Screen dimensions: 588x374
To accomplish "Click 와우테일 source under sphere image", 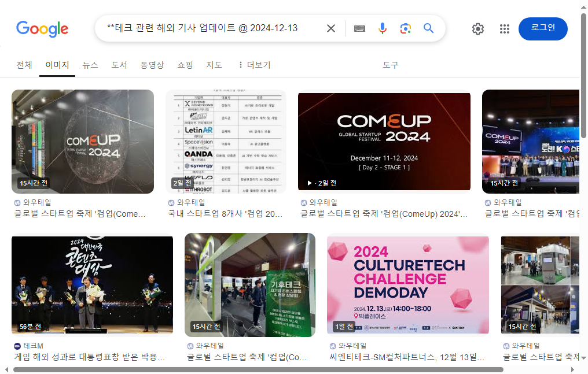I will (37, 202).
